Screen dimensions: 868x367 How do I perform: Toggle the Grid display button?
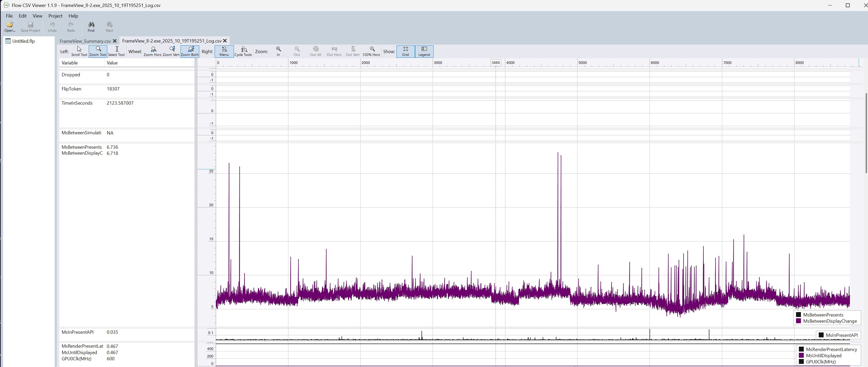[405, 51]
